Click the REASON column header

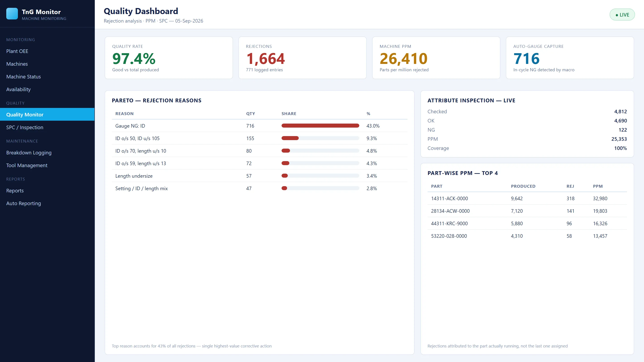pyautogui.click(x=125, y=114)
